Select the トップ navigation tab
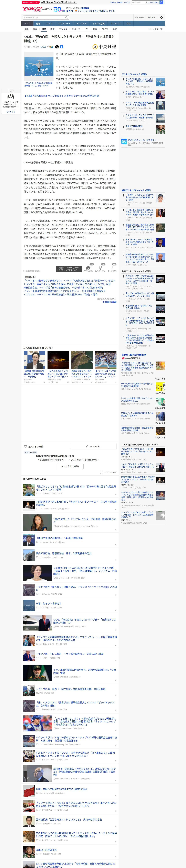Screen dimensions: 186x868 (x=27, y=24)
